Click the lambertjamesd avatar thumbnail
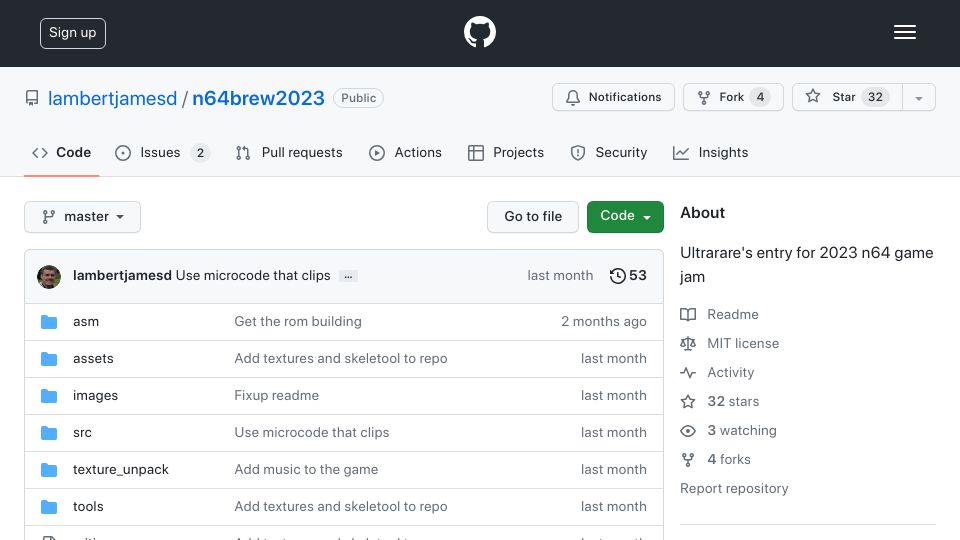The width and height of the screenshot is (960, 540). coord(49,277)
